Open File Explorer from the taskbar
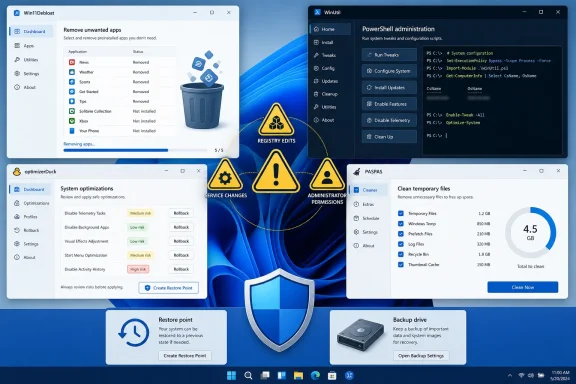 298,376
